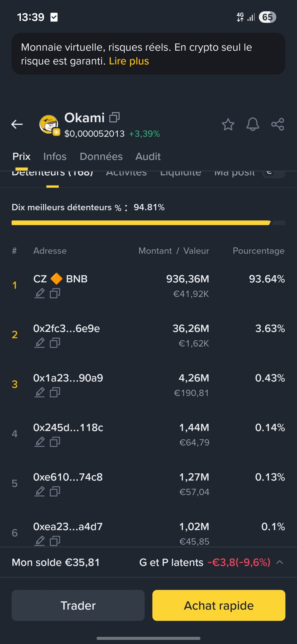
Task: Tap the Achat rapide button
Action: [219, 605]
